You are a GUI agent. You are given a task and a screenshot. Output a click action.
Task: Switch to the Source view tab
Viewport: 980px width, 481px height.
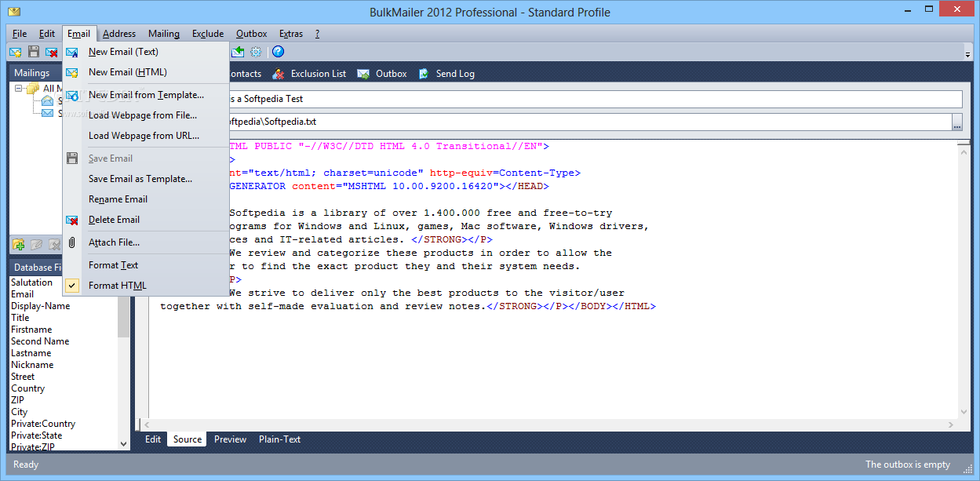click(188, 439)
